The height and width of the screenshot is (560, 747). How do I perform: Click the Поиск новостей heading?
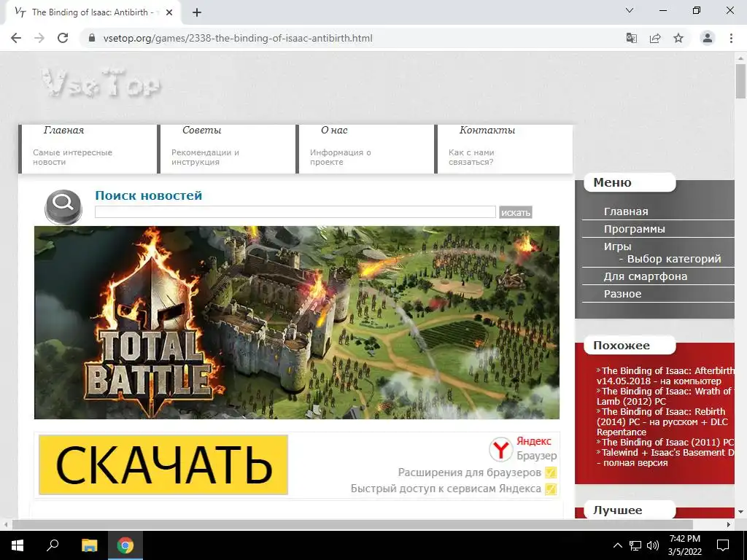[x=149, y=195]
